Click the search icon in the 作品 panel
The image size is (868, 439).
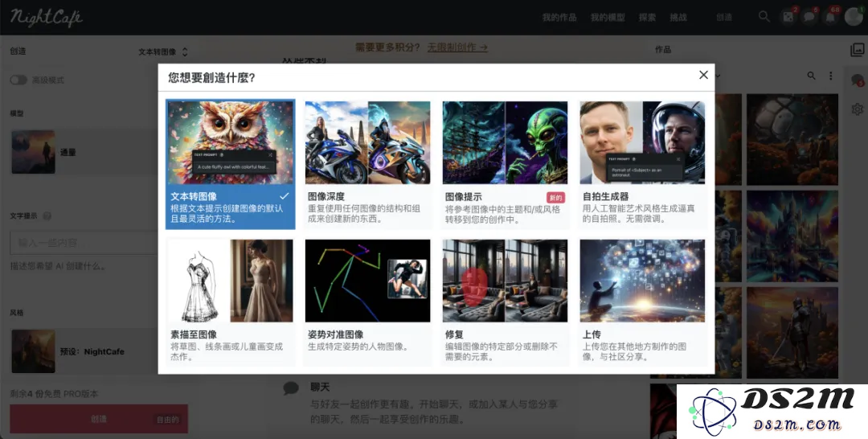point(811,76)
